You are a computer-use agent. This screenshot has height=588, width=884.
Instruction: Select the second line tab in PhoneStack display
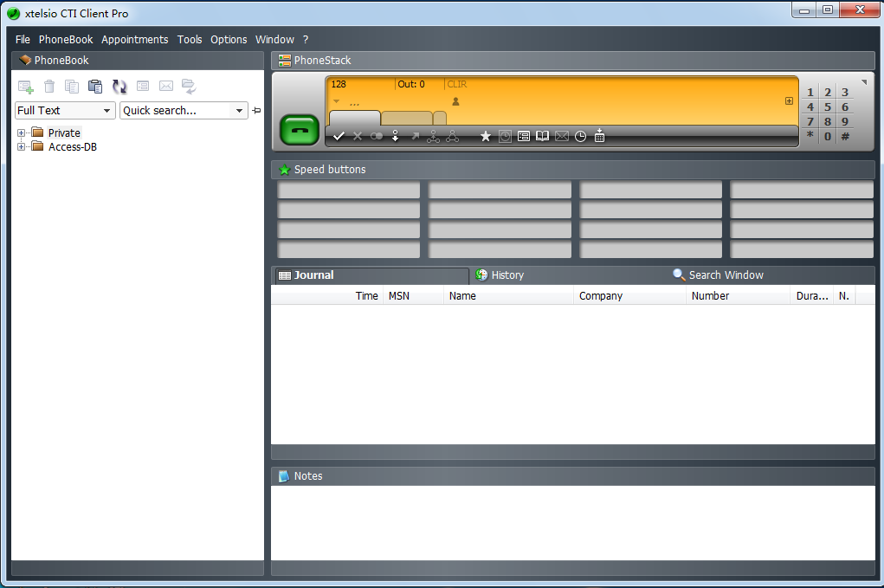(x=406, y=119)
